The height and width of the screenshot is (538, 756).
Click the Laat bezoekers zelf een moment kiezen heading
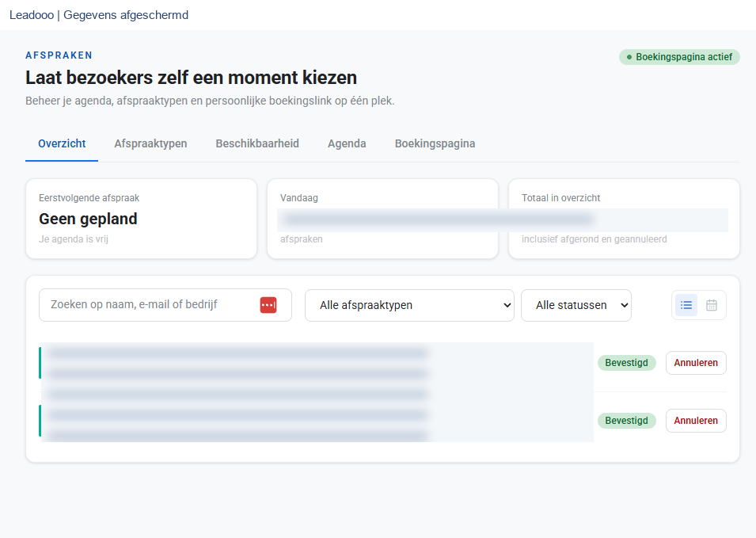(192, 78)
